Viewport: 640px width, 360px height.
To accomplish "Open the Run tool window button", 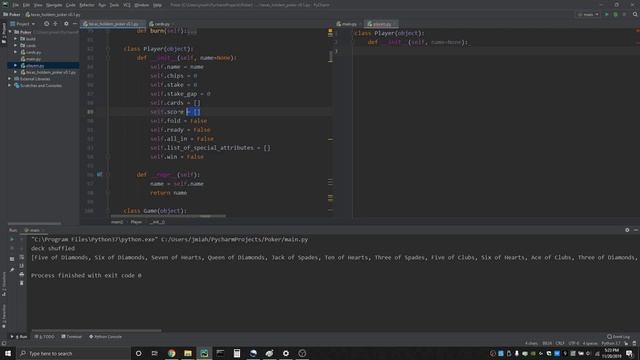I will click(19, 337).
